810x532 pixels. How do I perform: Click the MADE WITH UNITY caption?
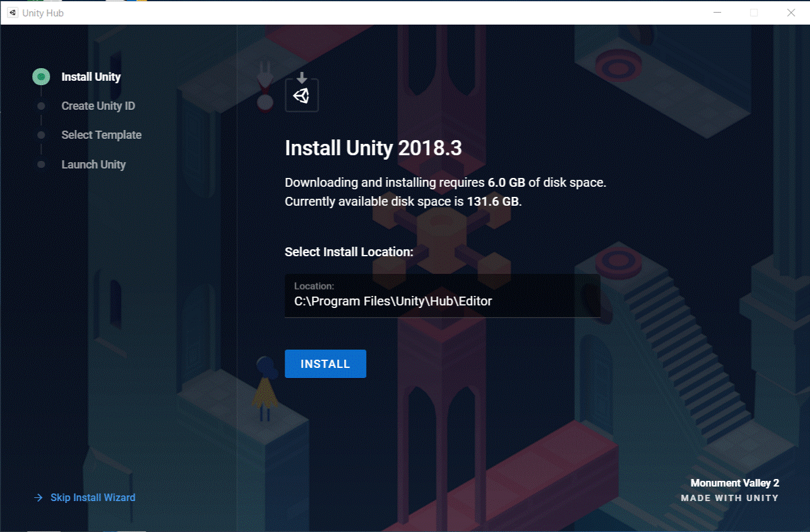click(x=730, y=498)
